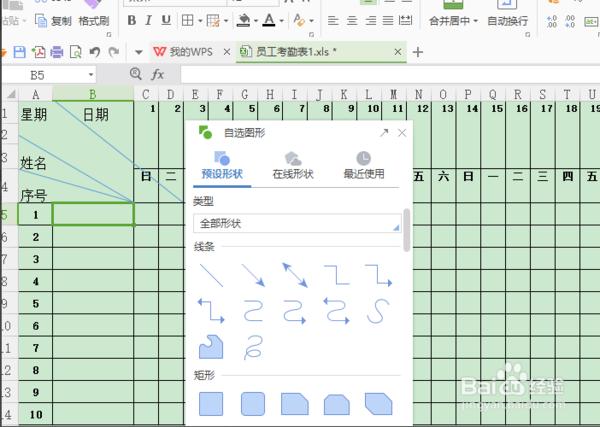
Task: Close the 自选图形 panel
Action: 402,133
